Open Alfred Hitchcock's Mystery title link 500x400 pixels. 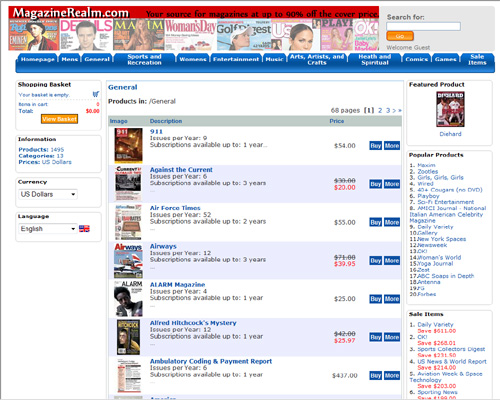point(193,323)
